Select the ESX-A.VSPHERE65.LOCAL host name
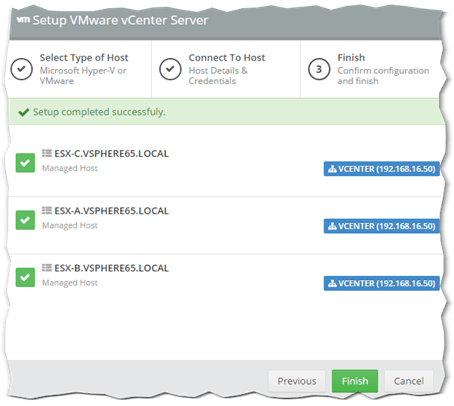Screen dimensions: 454x406 point(111,211)
